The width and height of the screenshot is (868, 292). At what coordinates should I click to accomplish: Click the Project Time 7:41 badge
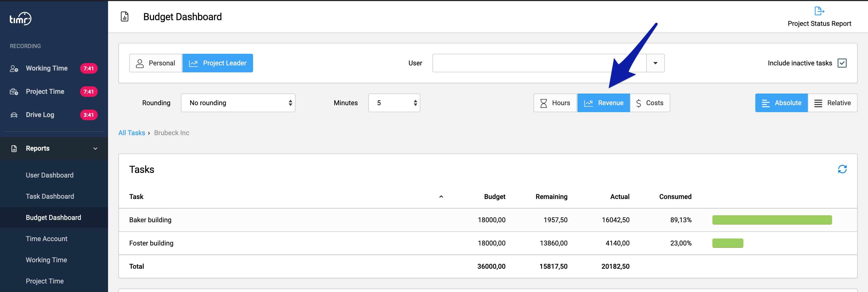point(89,92)
